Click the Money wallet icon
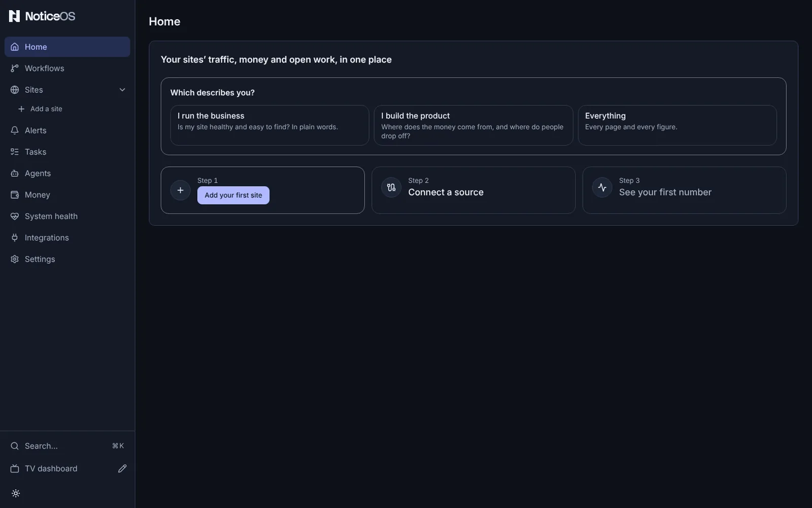The height and width of the screenshot is (508, 812). coord(15,195)
